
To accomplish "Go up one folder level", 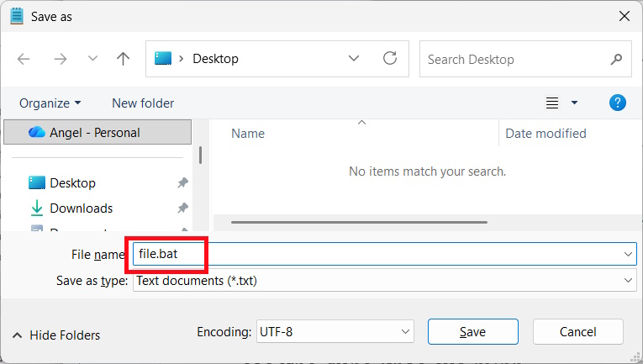I will pos(123,59).
